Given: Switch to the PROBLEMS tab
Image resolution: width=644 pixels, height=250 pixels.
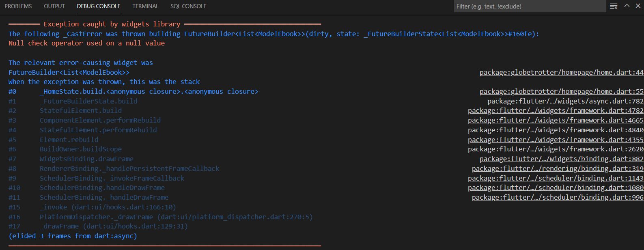Looking at the screenshot, I should tap(18, 6).
